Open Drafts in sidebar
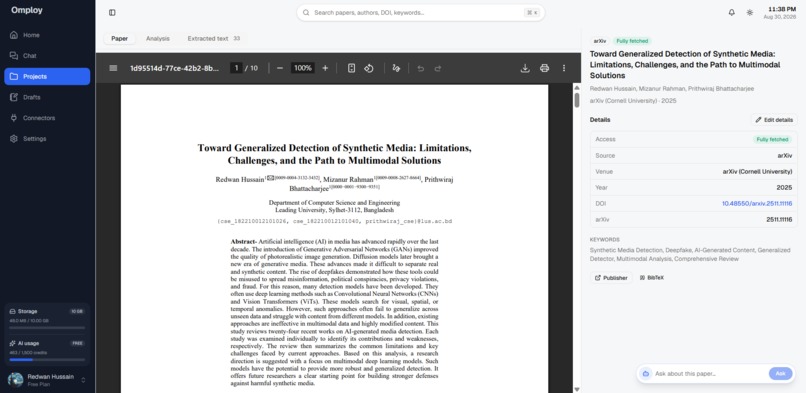The height and width of the screenshot is (393, 806). coord(47,97)
